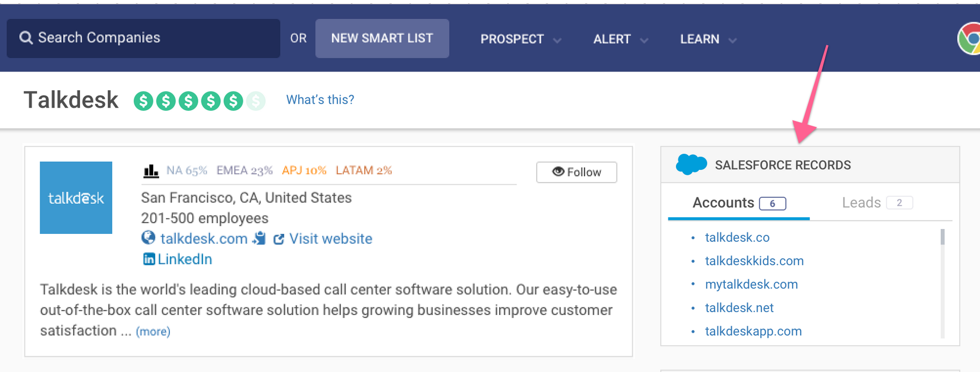Click the NEW SMART LIST button
The image size is (980, 372).
(382, 38)
